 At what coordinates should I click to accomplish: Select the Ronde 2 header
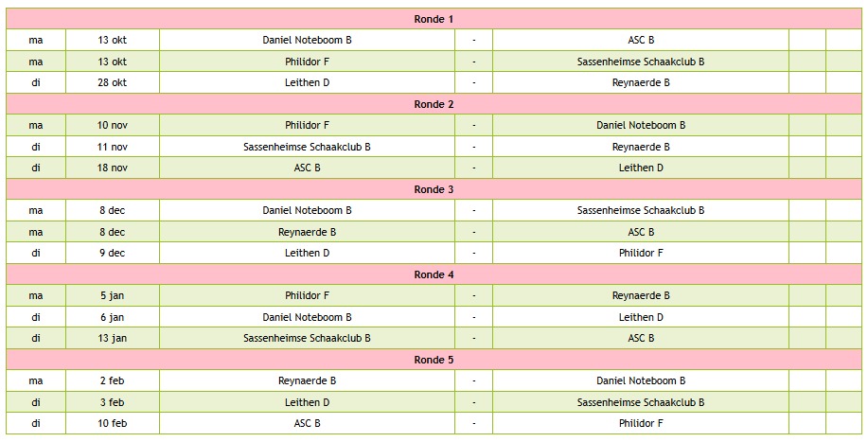tap(434, 104)
